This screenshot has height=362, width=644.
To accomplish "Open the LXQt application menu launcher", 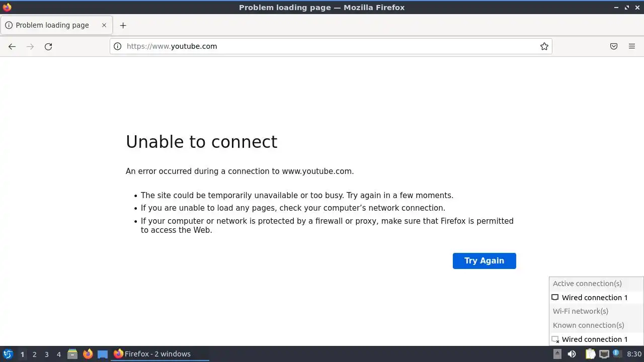I will (x=8, y=354).
